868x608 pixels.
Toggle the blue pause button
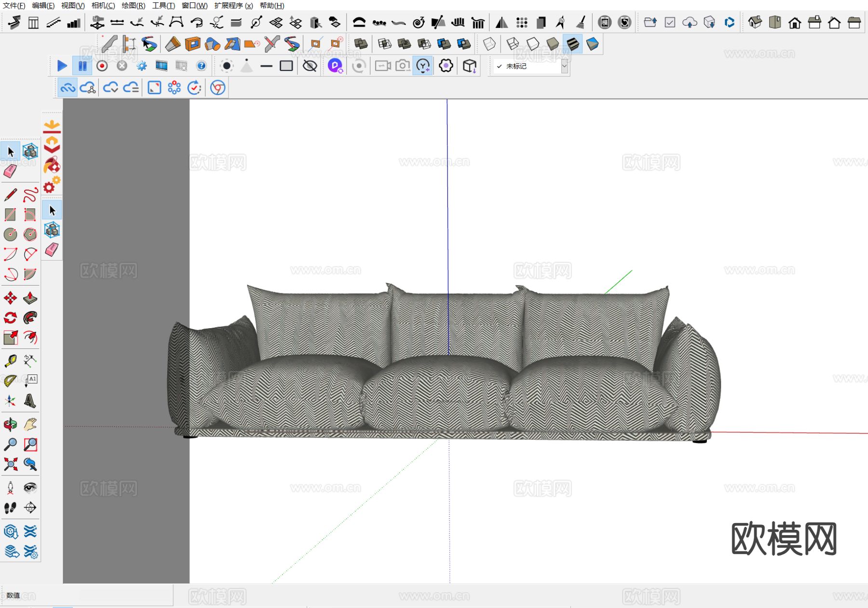[82, 66]
